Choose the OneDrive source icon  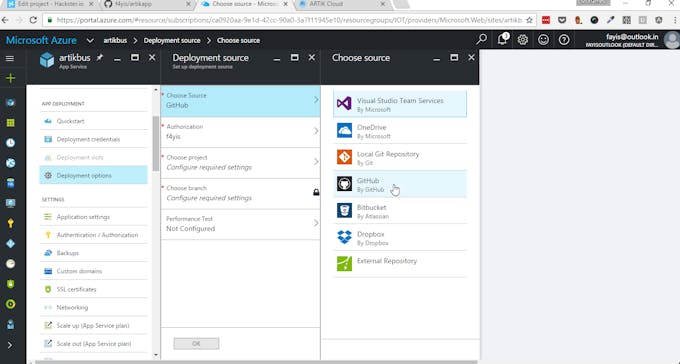(344, 131)
